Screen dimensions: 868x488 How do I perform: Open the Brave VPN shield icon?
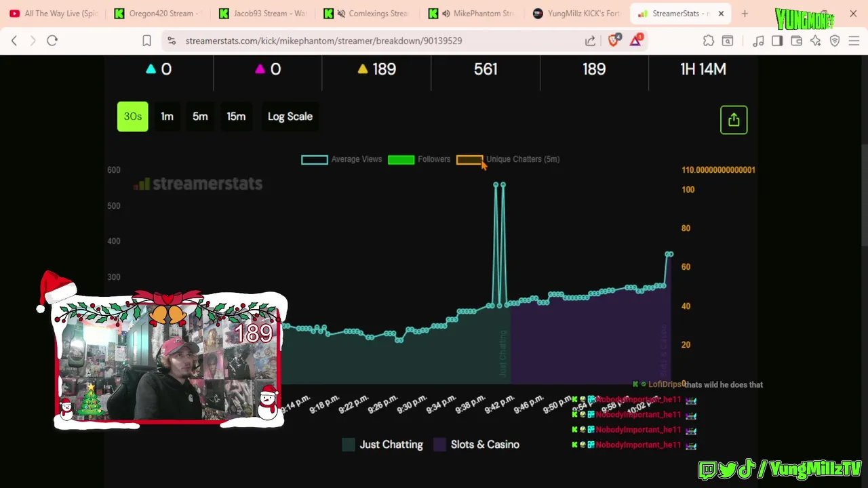835,41
